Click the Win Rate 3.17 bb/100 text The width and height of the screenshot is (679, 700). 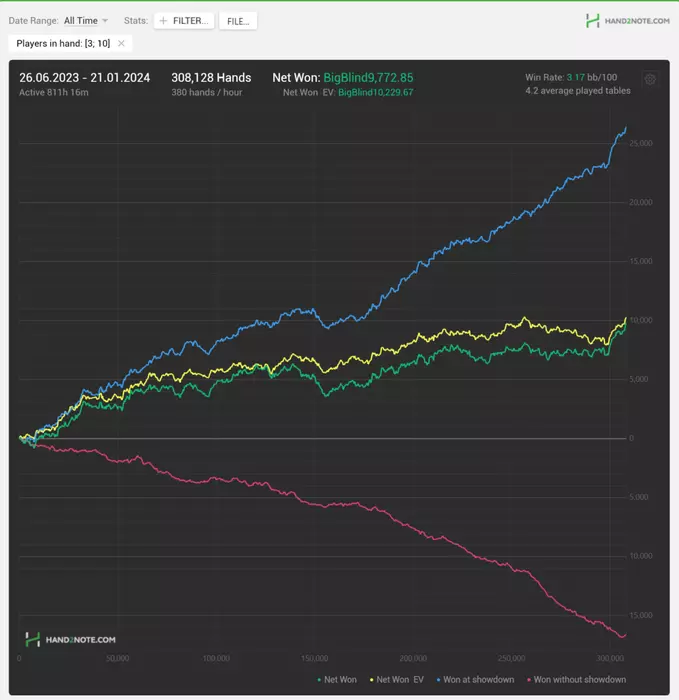(571, 77)
